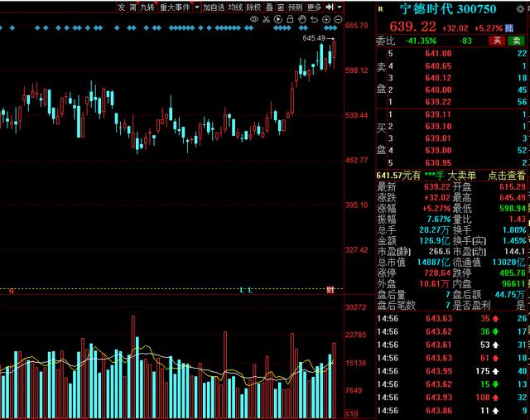Click sell level 4 price 640.65
Image resolution: width=530 pixels, height=420 pixels.
pos(438,66)
